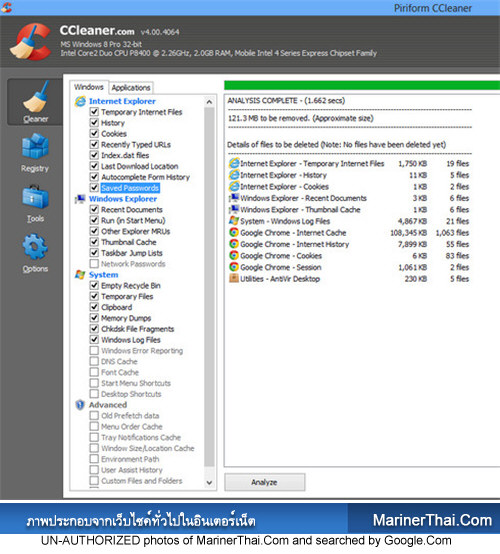Uncheck the Saved Passwords checkbox

pos(94,188)
